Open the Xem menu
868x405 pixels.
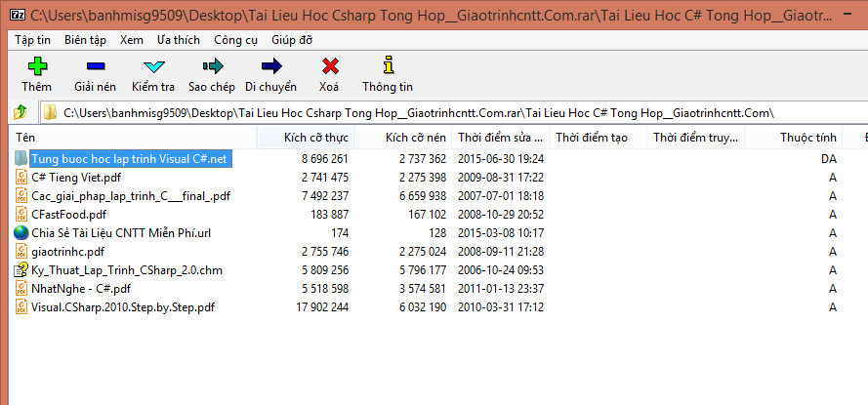pyautogui.click(x=131, y=40)
